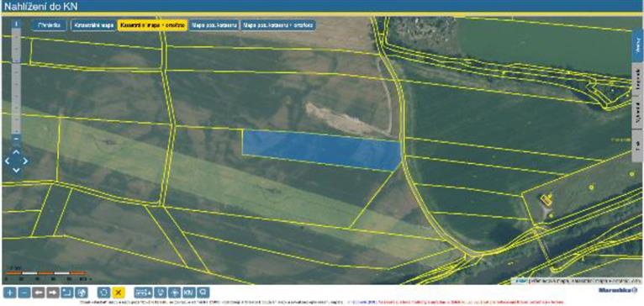Pan map up with the arrow control
This screenshot has width=644, height=306.
pyautogui.click(x=16, y=152)
